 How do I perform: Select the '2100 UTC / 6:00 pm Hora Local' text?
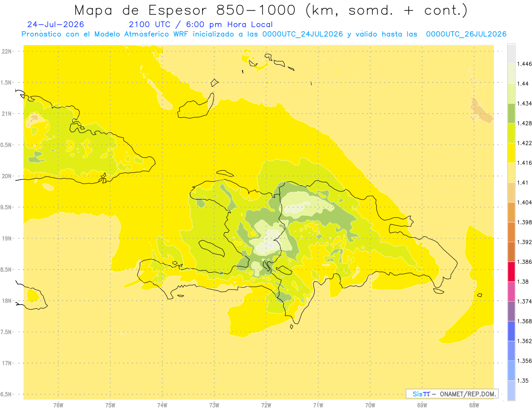[201, 25]
